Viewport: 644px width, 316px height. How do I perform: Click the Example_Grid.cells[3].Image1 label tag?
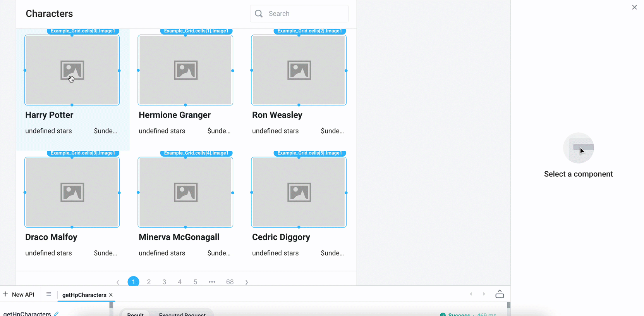click(x=83, y=153)
